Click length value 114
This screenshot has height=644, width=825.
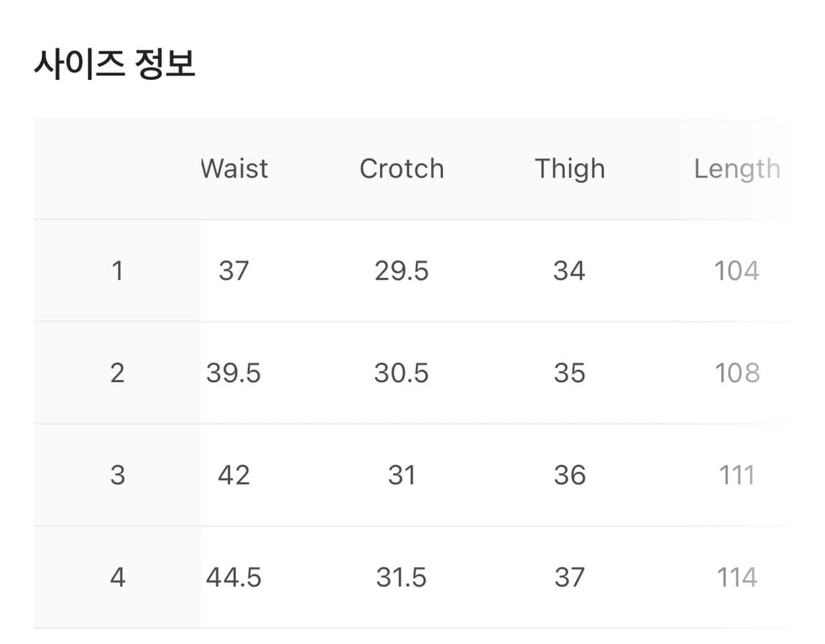736,577
